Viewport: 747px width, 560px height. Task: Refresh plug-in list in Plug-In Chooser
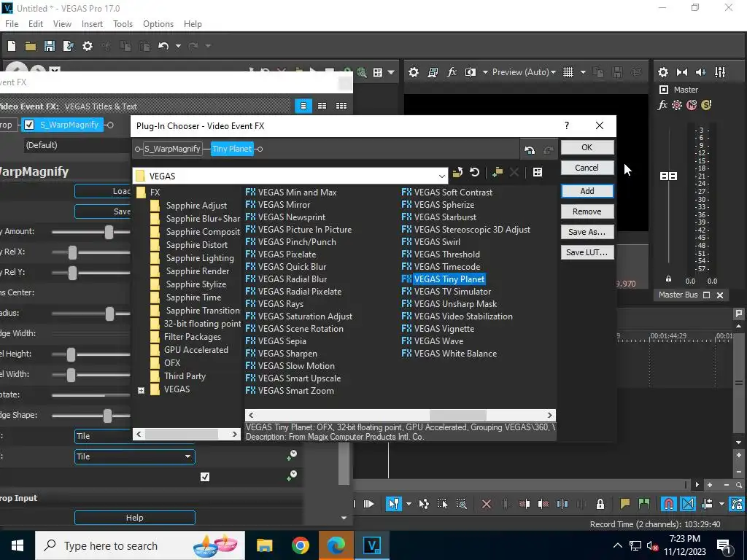click(x=474, y=172)
